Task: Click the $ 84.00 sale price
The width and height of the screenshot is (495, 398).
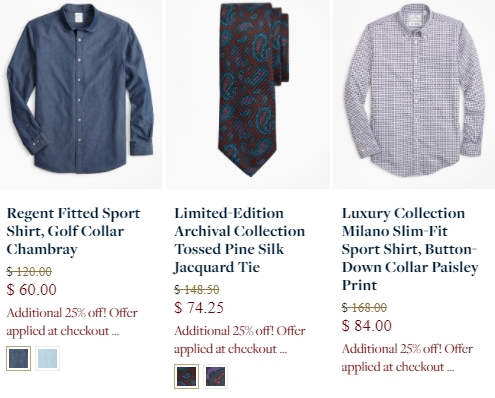Action: [367, 326]
